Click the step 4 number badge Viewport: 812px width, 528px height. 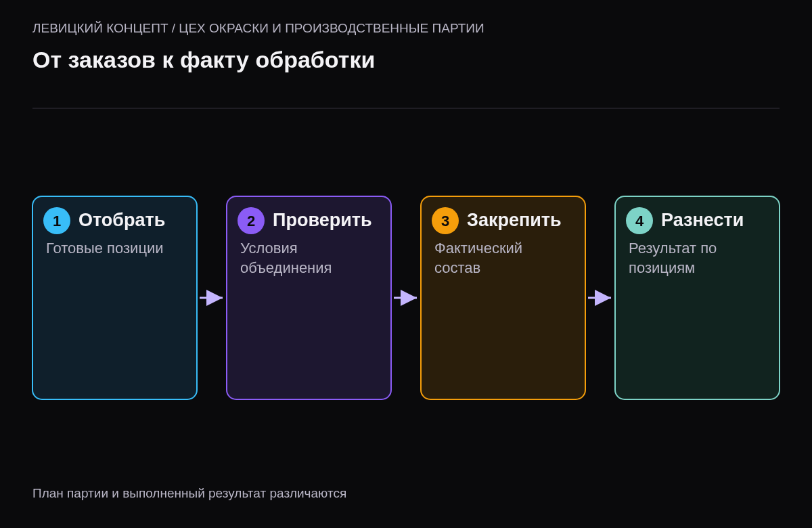639,221
